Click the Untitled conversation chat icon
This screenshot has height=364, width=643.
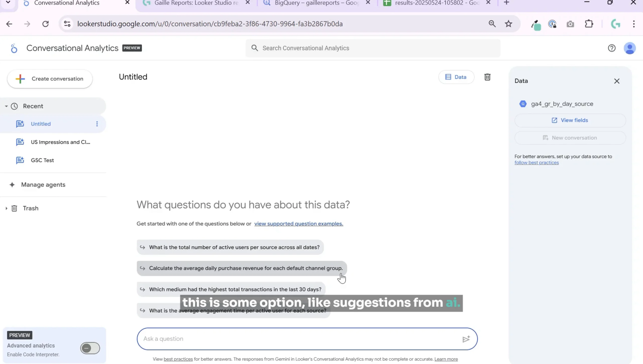(20, 124)
